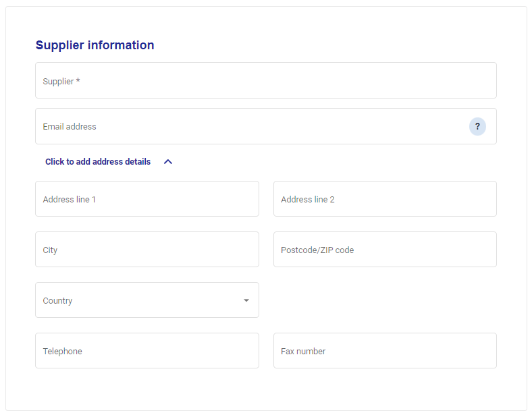Open the Country dropdown arrow

pos(246,300)
